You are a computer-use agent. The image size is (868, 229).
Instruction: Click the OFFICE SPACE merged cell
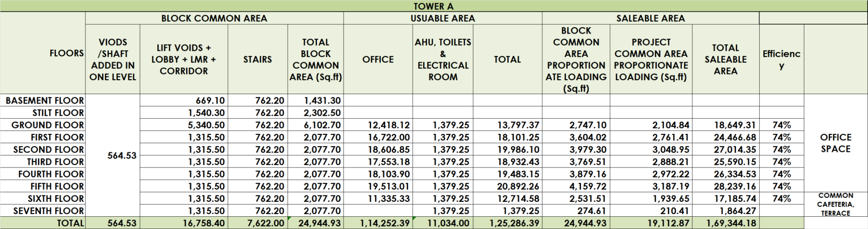click(x=835, y=143)
